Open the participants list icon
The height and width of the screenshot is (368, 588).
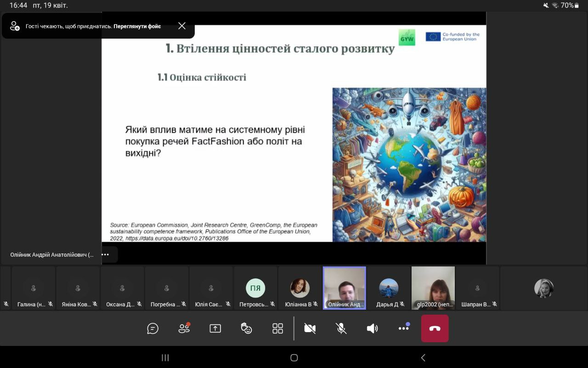(x=184, y=328)
